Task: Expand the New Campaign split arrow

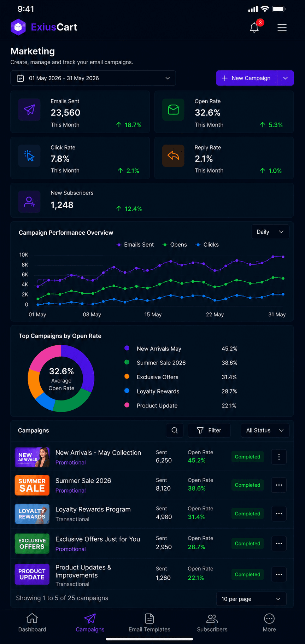Action: [286, 78]
